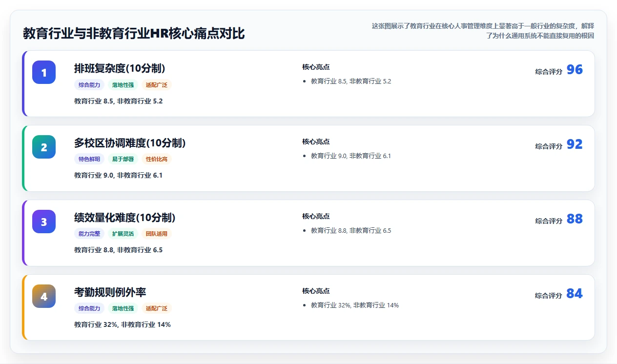Click the 核心亮点 heading in the 绩效量化难度 card
Screen dimensions: 617x364
pyautogui.click(x=316, y=216)
